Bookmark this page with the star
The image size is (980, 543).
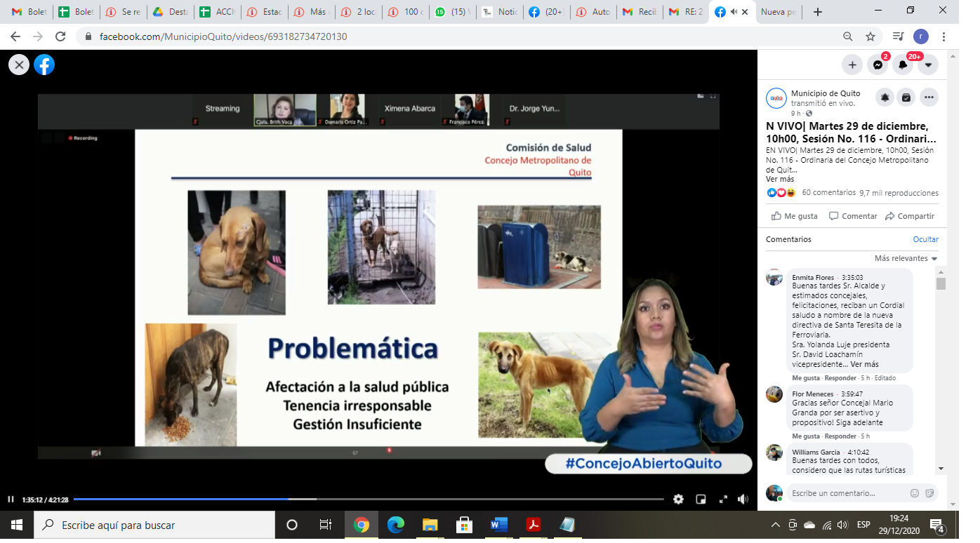(870, 36)
